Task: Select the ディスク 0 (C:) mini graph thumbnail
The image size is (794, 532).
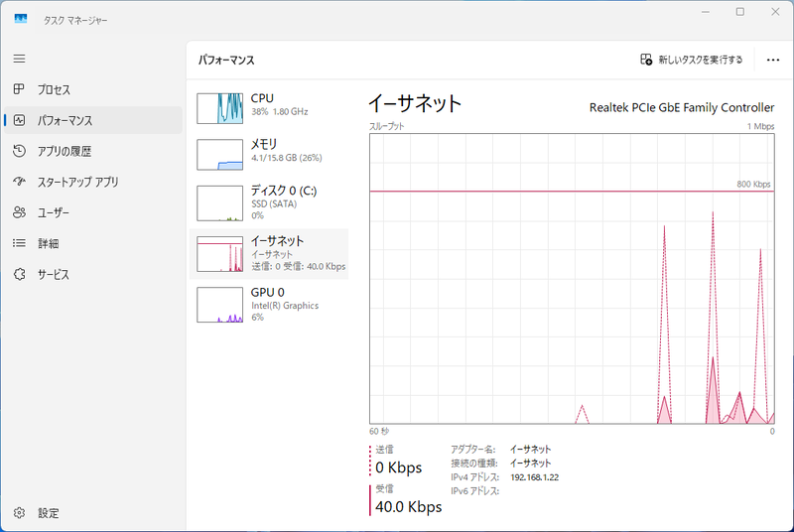Action: click(x=219, y=203)
